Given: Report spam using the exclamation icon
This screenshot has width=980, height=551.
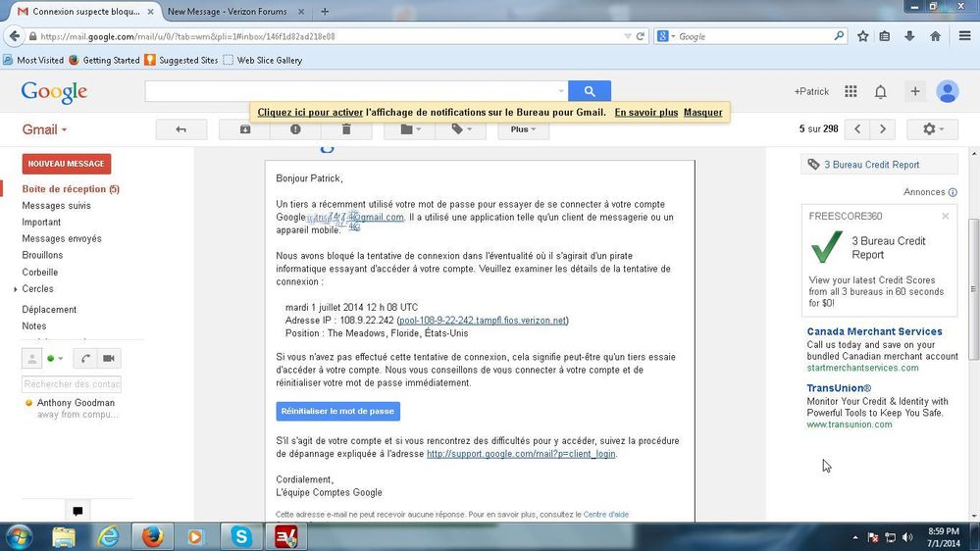Looking at the screenshot, I should click(295, 129).
